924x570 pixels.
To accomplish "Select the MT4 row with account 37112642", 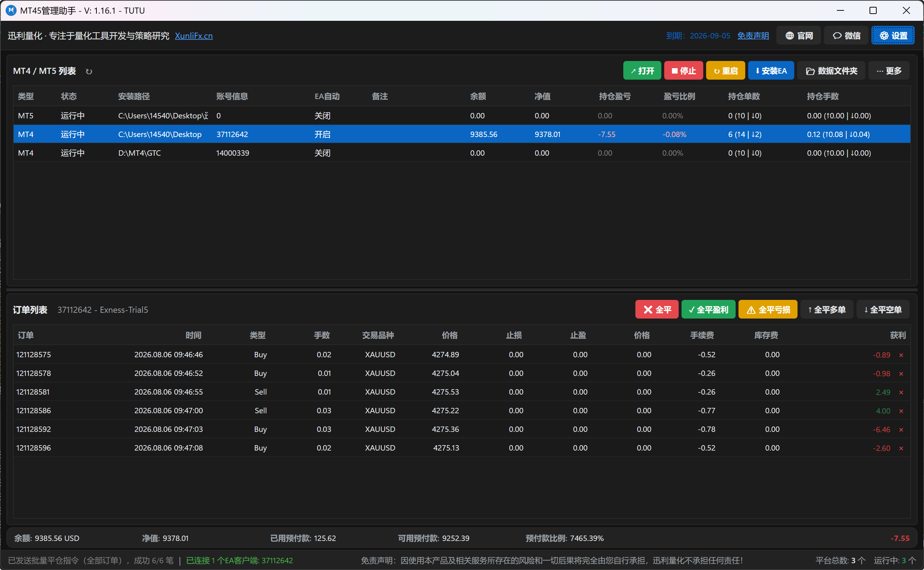I will (462, 134).
